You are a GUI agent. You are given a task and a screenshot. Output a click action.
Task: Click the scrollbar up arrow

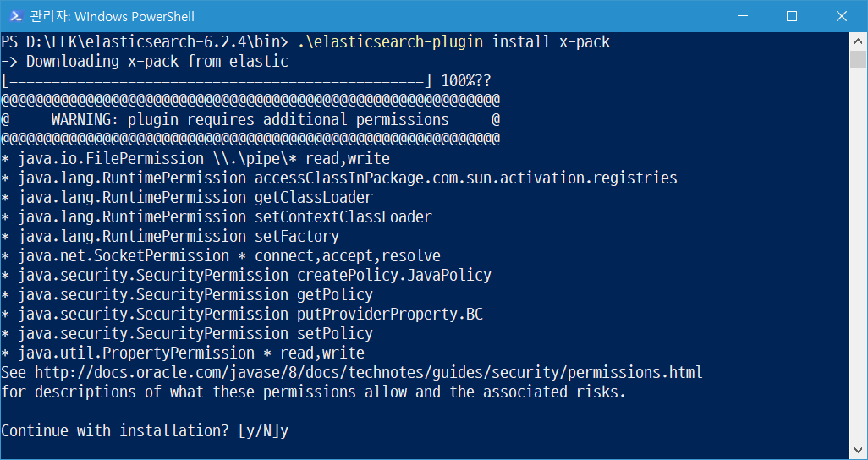click(858, 41)
